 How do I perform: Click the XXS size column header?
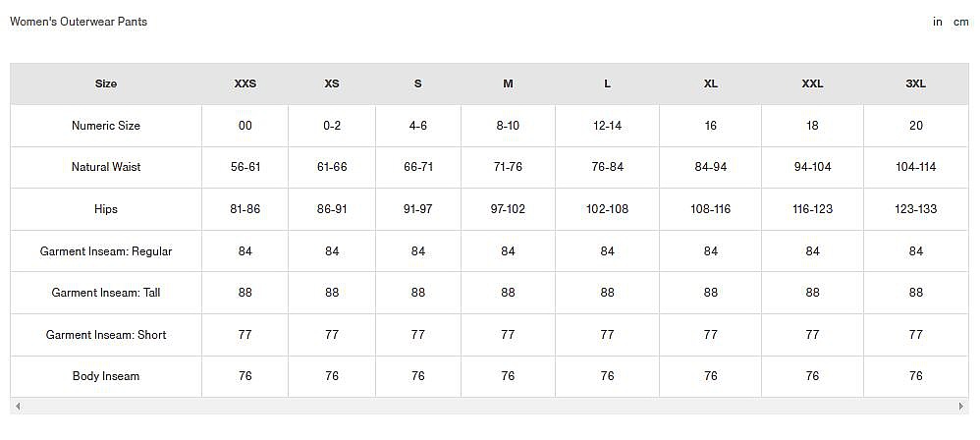(x=245, y=83)
